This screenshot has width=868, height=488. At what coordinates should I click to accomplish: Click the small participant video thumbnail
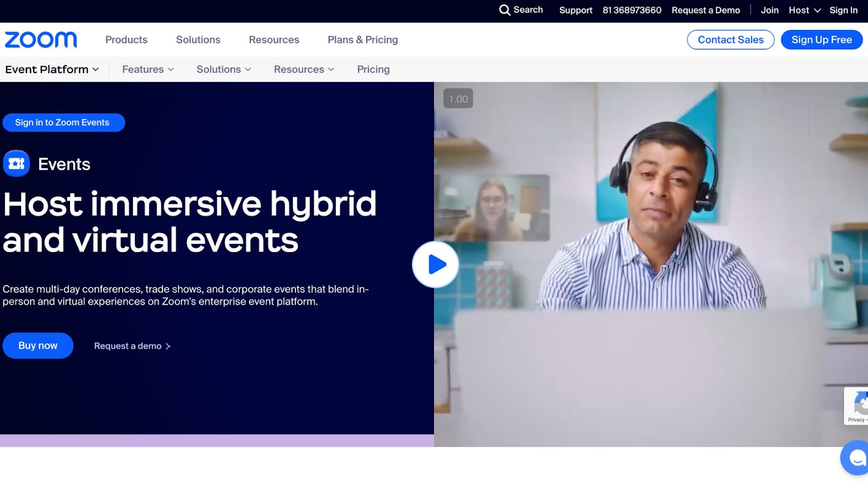tap(492, 208)
